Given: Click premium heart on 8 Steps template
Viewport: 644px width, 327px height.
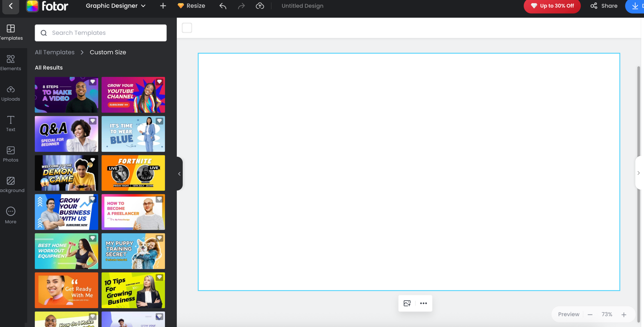Looking at the screenshot, I should click(93, 82).
